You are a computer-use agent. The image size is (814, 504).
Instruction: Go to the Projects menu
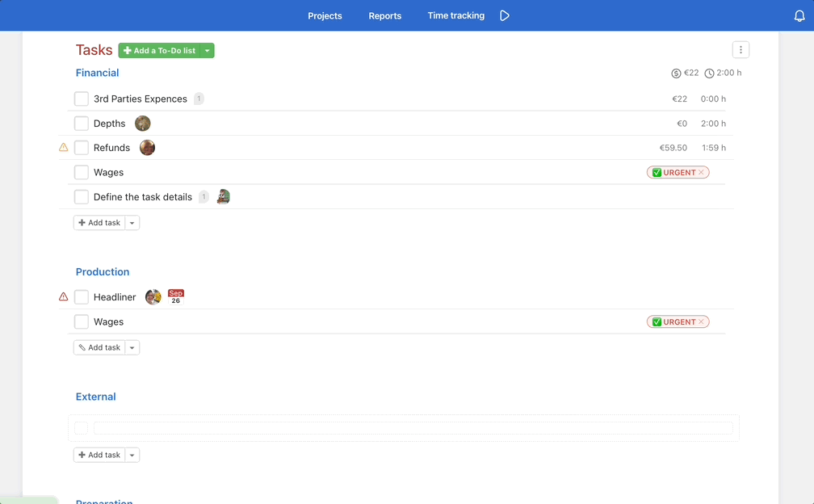point(325,15)
